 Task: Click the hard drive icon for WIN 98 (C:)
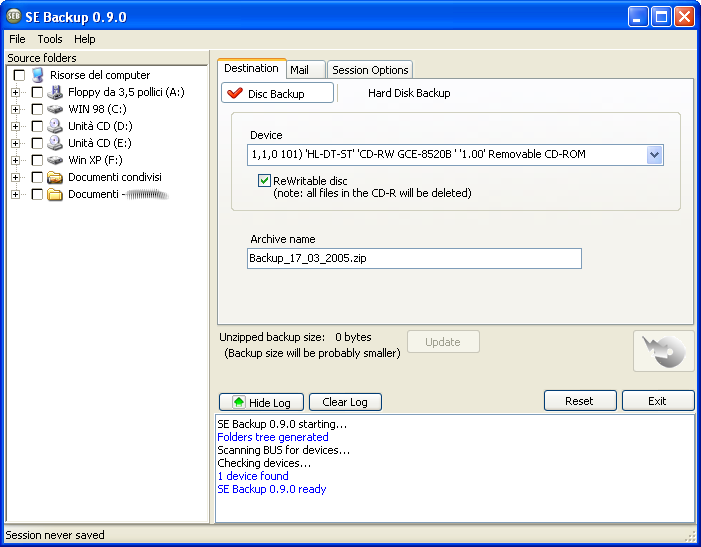point(55,109)
